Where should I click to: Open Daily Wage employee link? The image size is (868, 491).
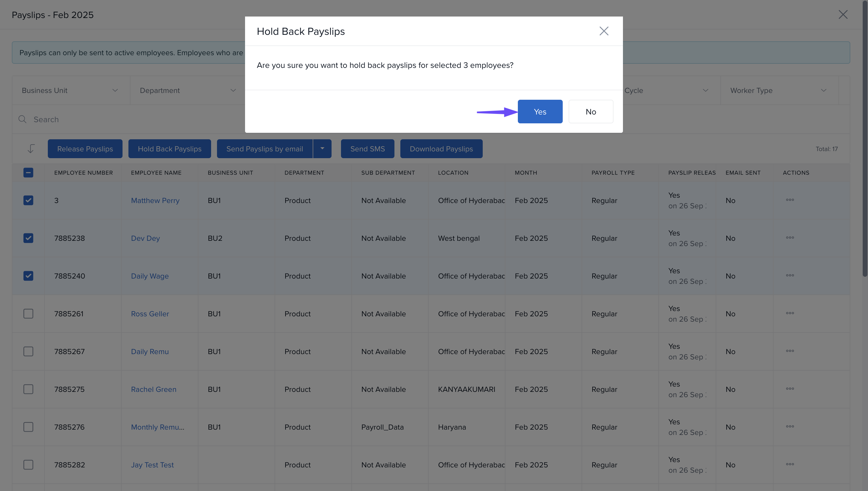click(150, 276)
